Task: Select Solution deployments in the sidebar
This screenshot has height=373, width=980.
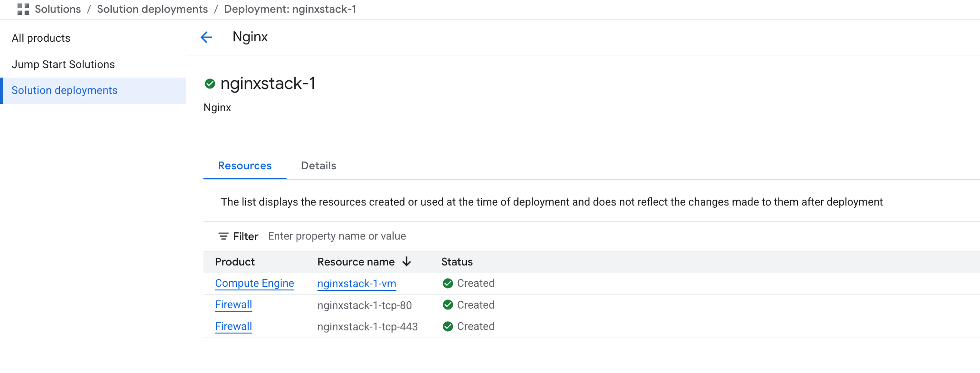Action: [93, 90]
